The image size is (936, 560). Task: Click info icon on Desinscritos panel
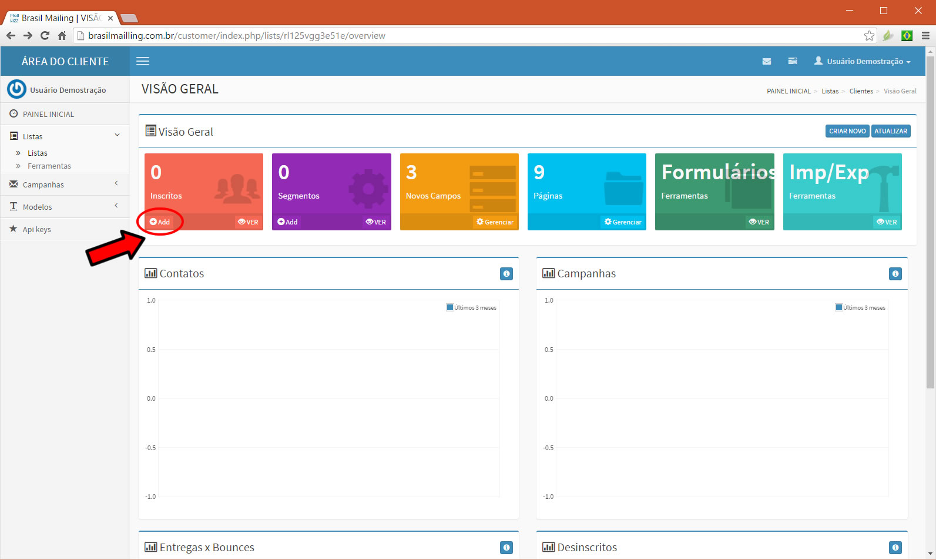pyautogui.click(x=895, y=548)
